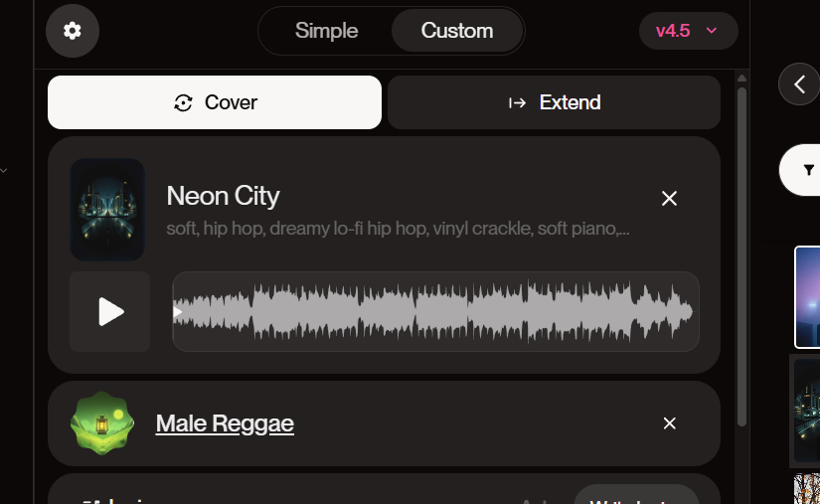Collapse the right panel with the chevron

click(x=799, y=84)
